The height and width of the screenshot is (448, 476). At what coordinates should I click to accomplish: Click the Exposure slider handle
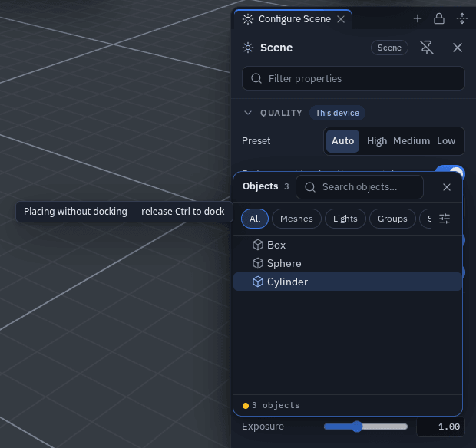[x=357, y=427]
